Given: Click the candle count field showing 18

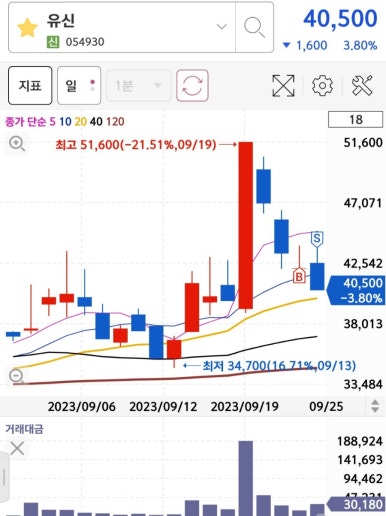Looking at the screenshot, I should click(355, 120).
